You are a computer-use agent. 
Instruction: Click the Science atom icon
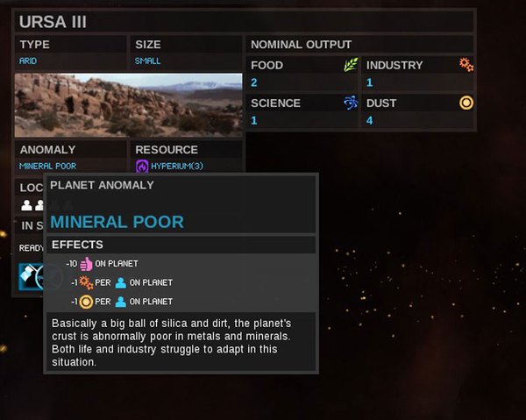pyautogui.click(x=352, y=103)
